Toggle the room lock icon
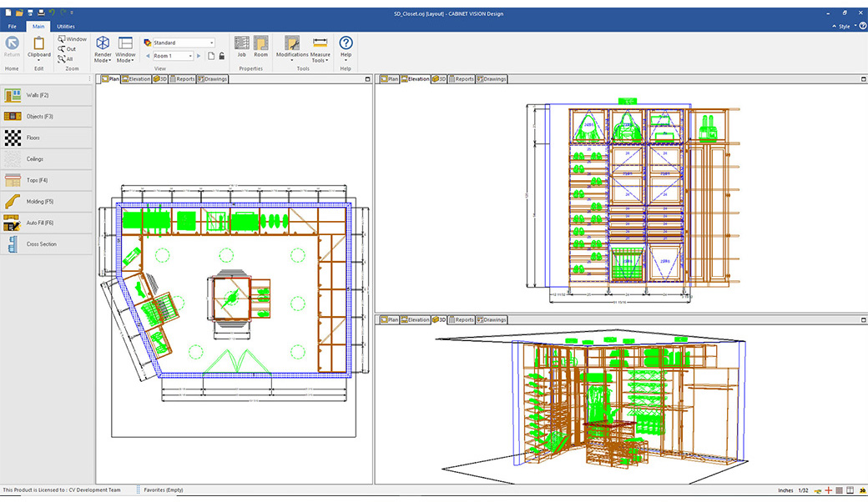 click(x=222, y=55)
